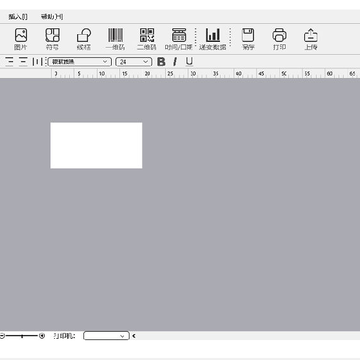Image resolution: width=360 pixels, height=360 pixels.
Task: Toggle bold formatting
Action: point(161,62)
